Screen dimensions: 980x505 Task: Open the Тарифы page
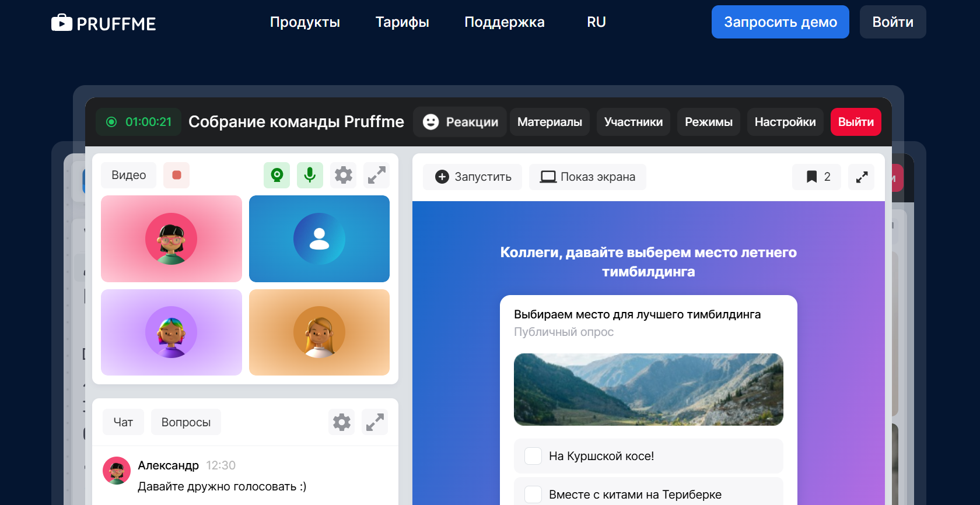402,22
